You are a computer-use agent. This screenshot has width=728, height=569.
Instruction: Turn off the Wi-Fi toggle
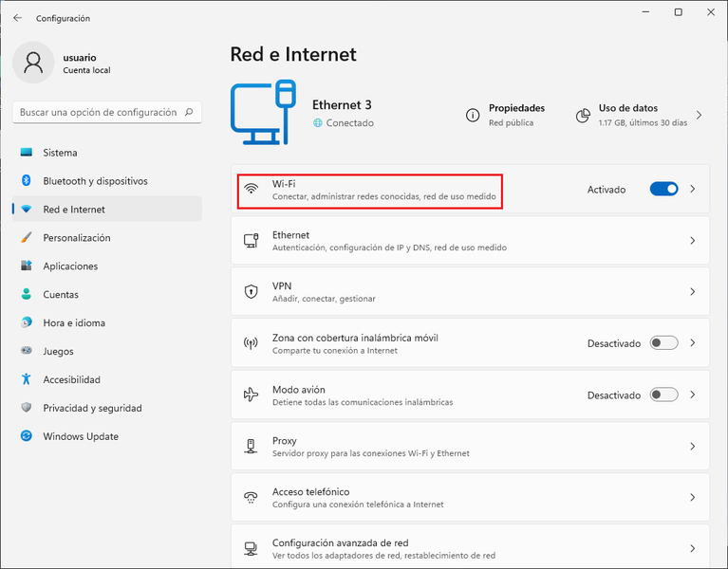coord(663,189)
